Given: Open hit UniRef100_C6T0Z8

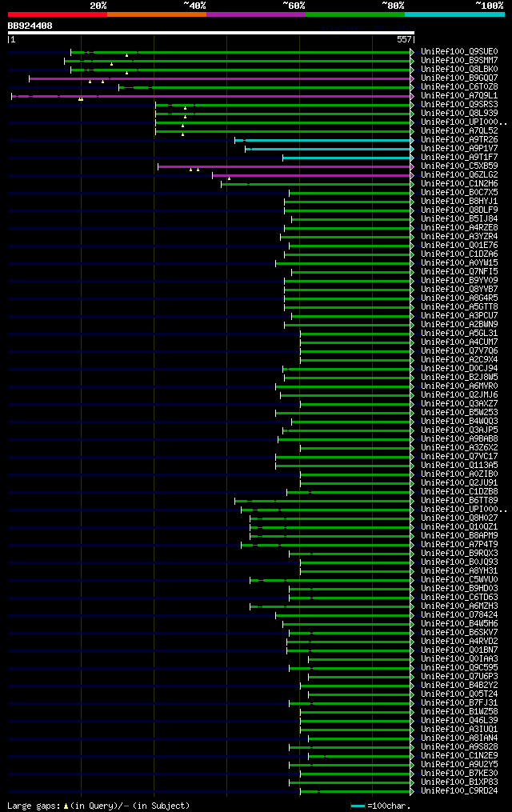Looking at the screenshot, I should pos(459,87).
